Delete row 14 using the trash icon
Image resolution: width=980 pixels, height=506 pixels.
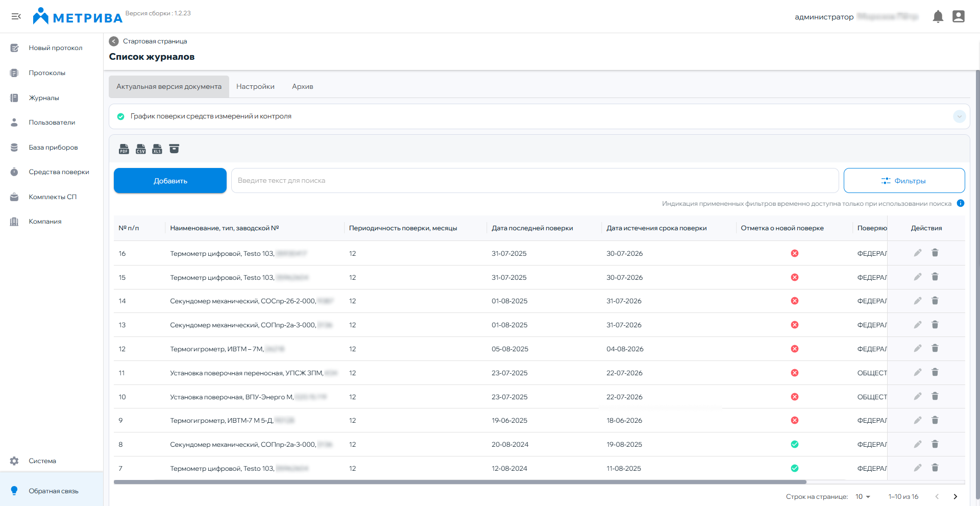935,301
